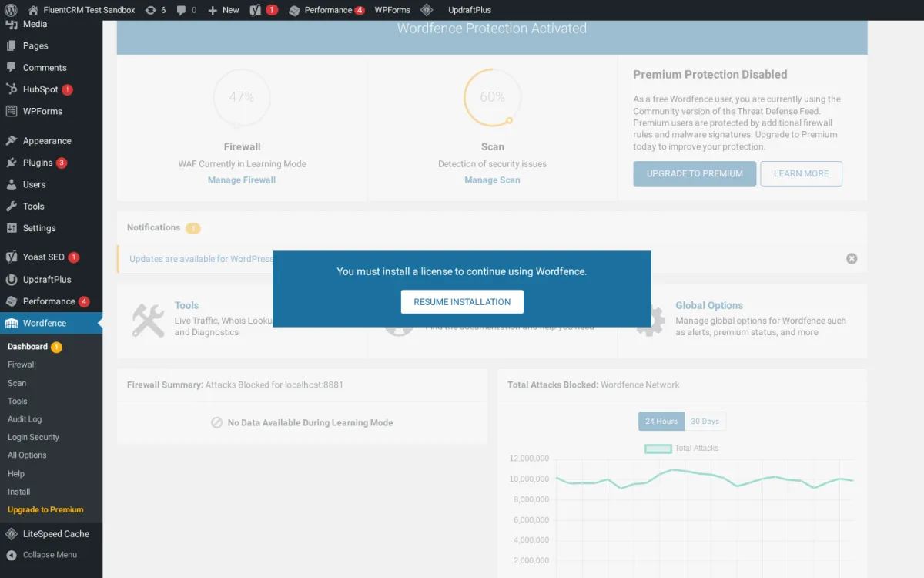Click the New plus item in admin bar
The height and width of the screenshot is (578, 924).
point(223,10)
